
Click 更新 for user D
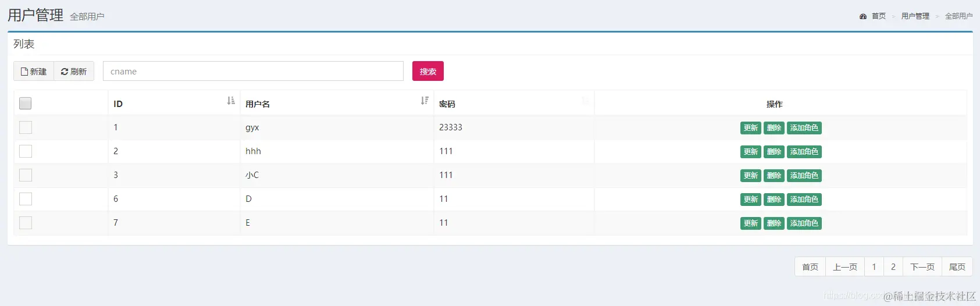tap(751, 200)
